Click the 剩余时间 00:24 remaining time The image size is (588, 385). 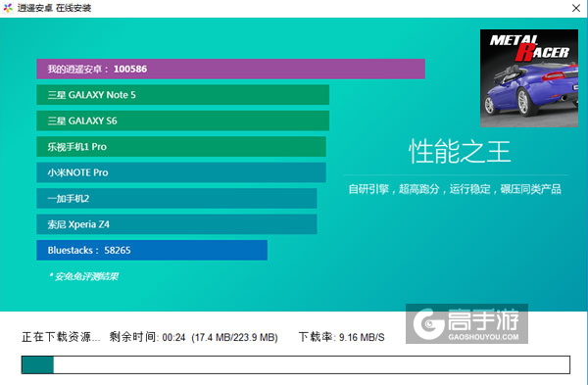[x=147, y=337]
